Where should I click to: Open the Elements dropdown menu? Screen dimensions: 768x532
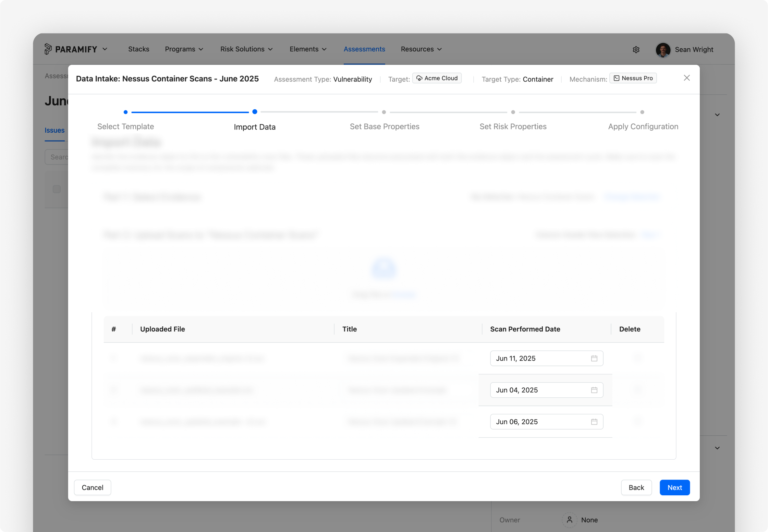(308, 49)
